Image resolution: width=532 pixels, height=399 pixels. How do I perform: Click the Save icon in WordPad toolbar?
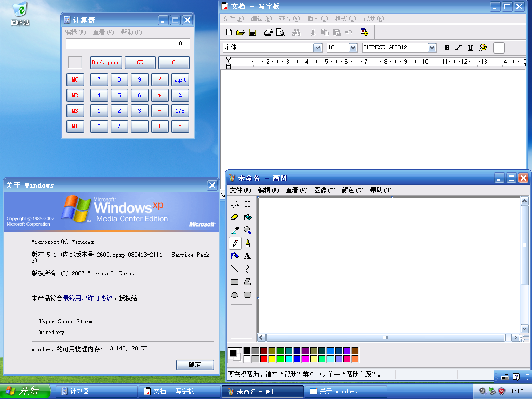(x=252, y=32)
